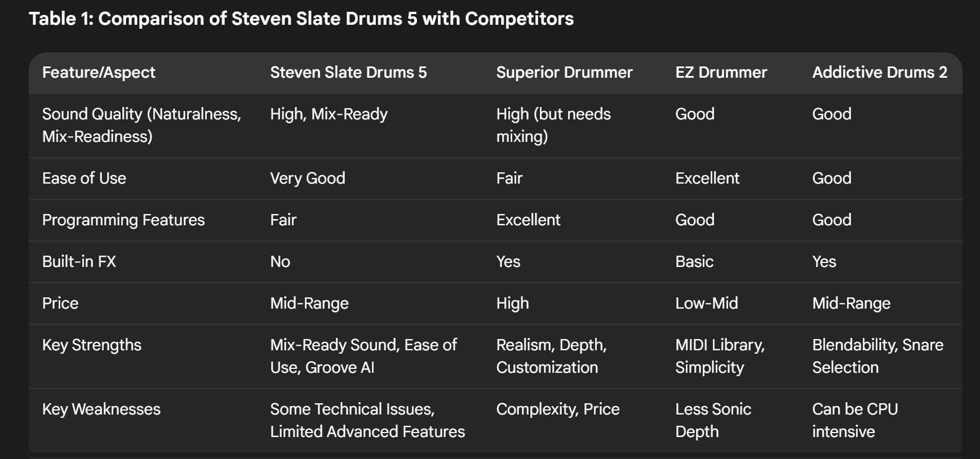Viewport: 980px width, 459px height.
Task: Click the "MIDI Library, Simplicity" cell
Action: 720,356
